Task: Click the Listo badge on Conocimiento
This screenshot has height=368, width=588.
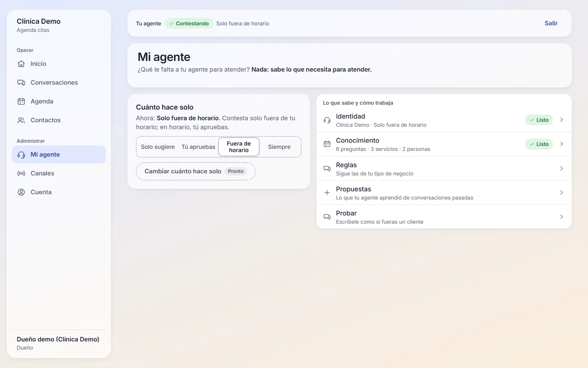Action: click(x=539, y=144)
